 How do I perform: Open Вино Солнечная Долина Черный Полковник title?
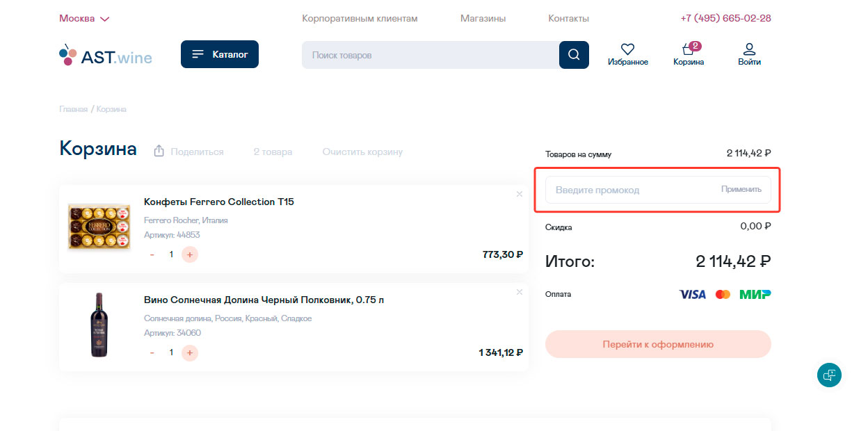click(x=264, y=300)
